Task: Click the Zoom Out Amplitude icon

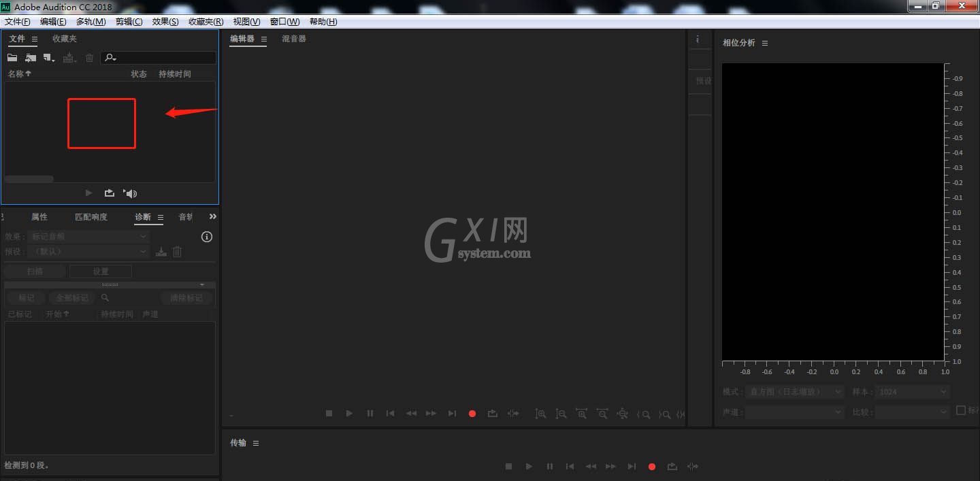Action: point(561,413)
